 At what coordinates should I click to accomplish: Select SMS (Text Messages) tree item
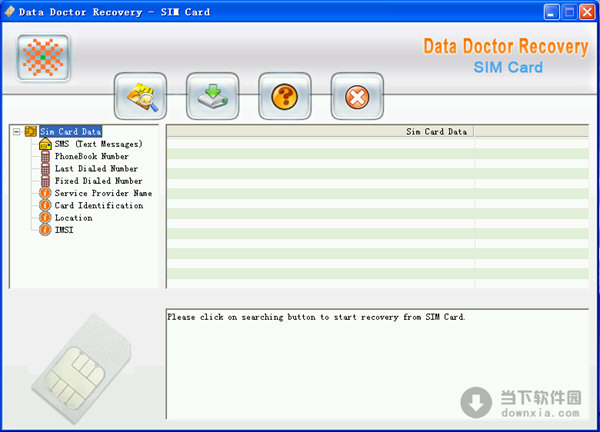coord(98,144)
